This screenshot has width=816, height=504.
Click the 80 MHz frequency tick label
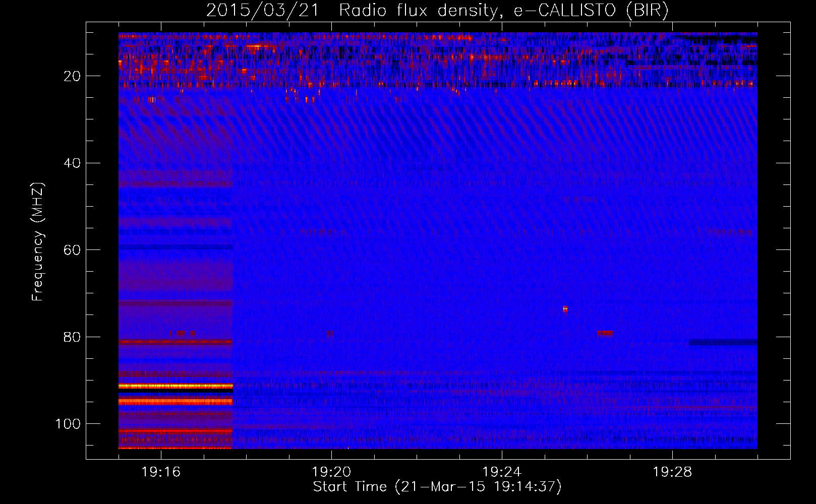73,337
